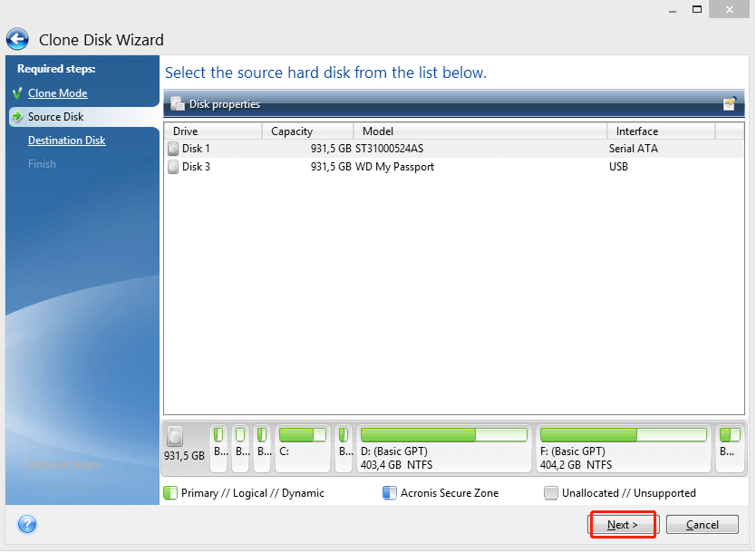Click the green Primary legend swatch

(170, 493)
